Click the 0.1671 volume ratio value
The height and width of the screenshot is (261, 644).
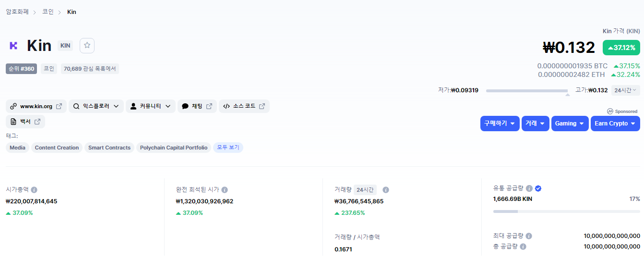(343, 249)
